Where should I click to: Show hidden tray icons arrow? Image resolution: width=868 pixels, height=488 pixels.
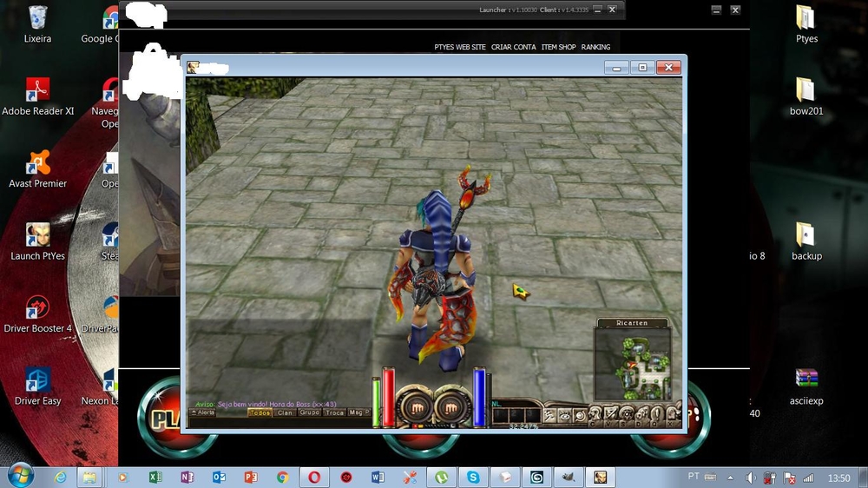click(x=730, y=478)
